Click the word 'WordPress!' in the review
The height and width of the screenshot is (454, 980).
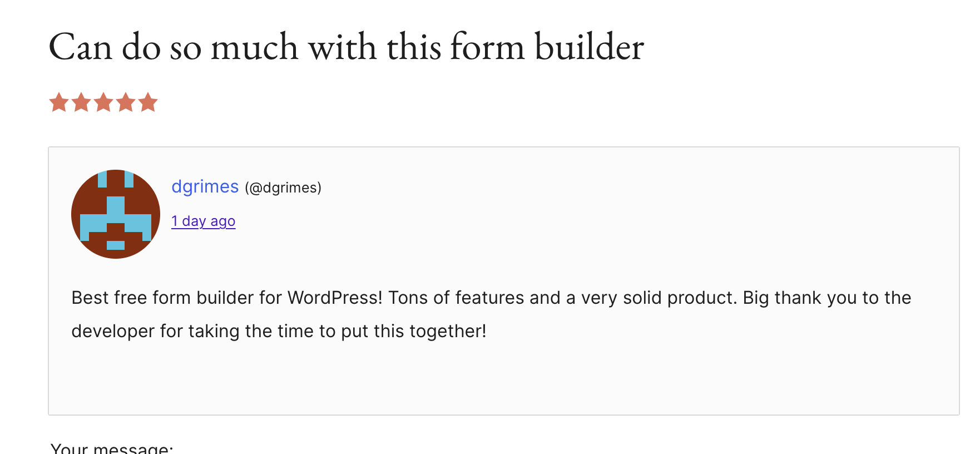335,298
